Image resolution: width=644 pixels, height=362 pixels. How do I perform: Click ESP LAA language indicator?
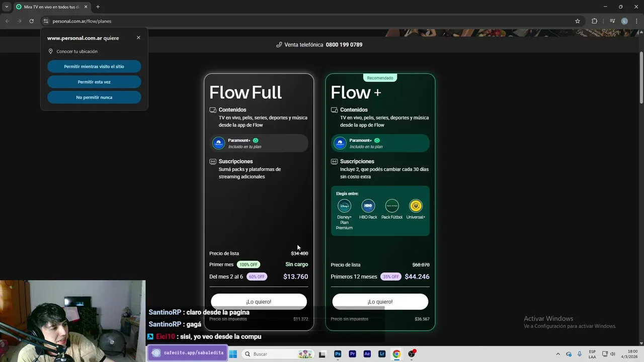pyautogui.click(x=592, y=354)
